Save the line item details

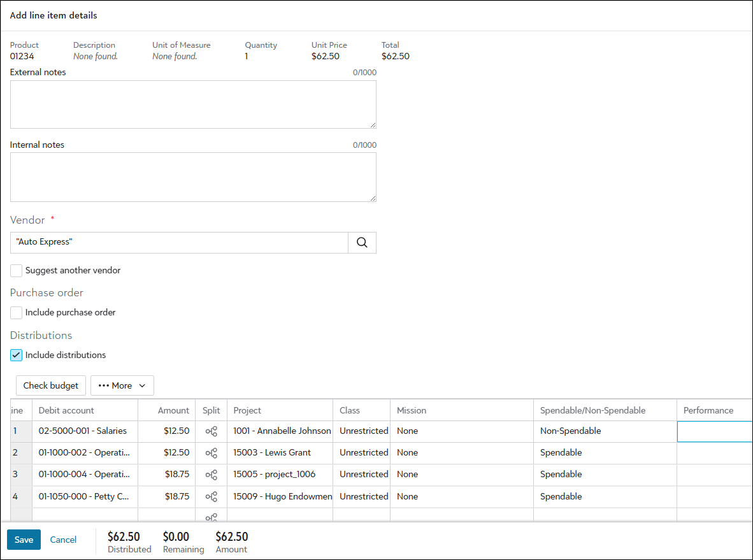click(24, 540)
